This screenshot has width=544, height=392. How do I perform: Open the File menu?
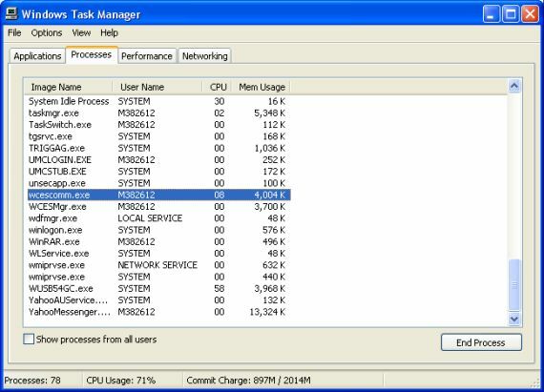14,33
